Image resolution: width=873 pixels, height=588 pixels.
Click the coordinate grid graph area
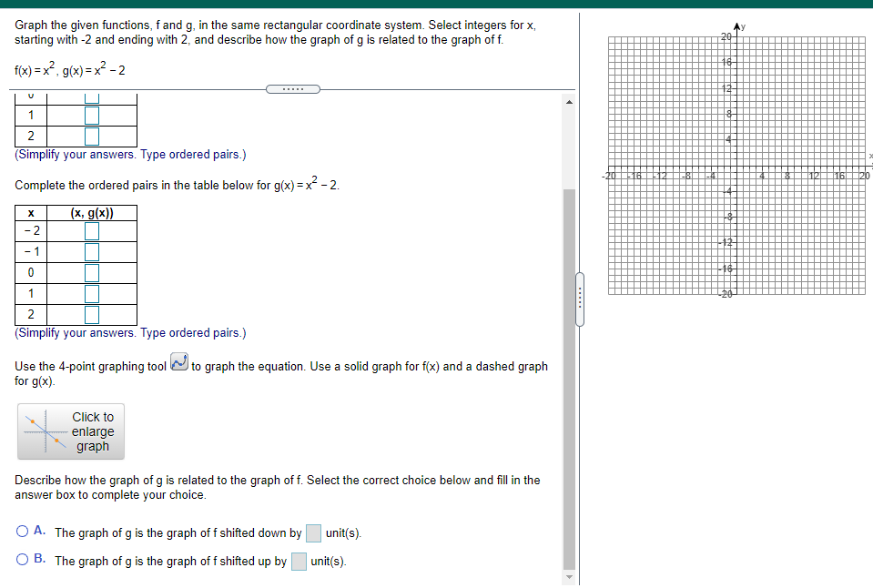pos(736,166)
